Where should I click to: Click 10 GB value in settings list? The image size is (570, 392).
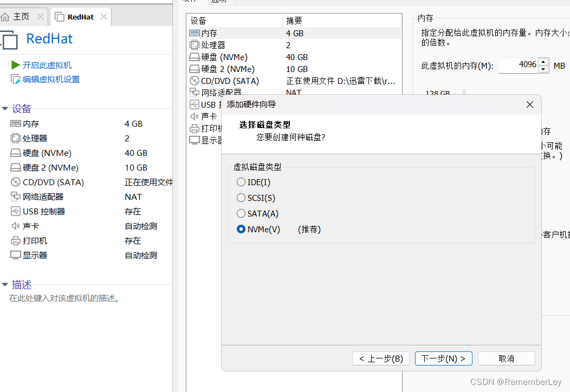[297, 69]
